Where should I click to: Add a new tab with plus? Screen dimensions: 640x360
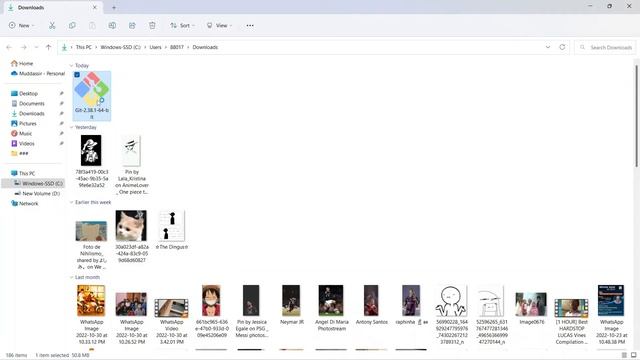click(114, 7)
